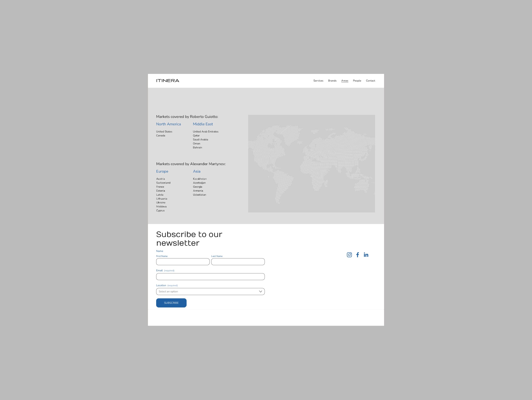532x400 pixels.
Task: Click the Europe region heading
Action: (x=162, y=171)
